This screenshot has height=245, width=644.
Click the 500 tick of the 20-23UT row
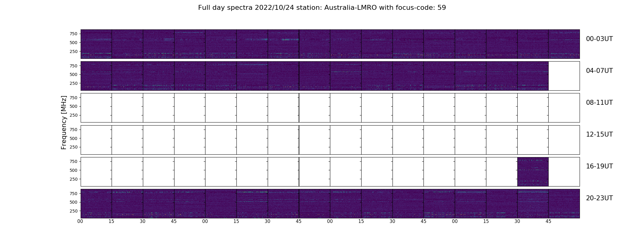pyautogui.click(x=73, y=202)
